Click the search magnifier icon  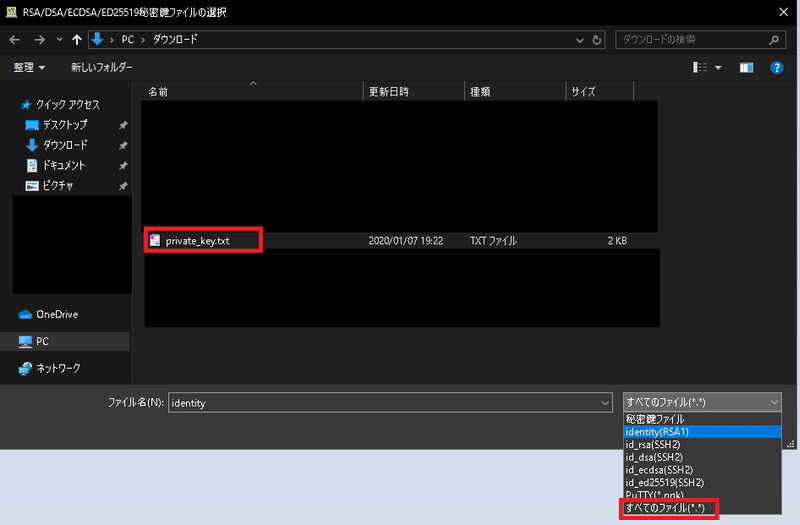tap(774, 40)
